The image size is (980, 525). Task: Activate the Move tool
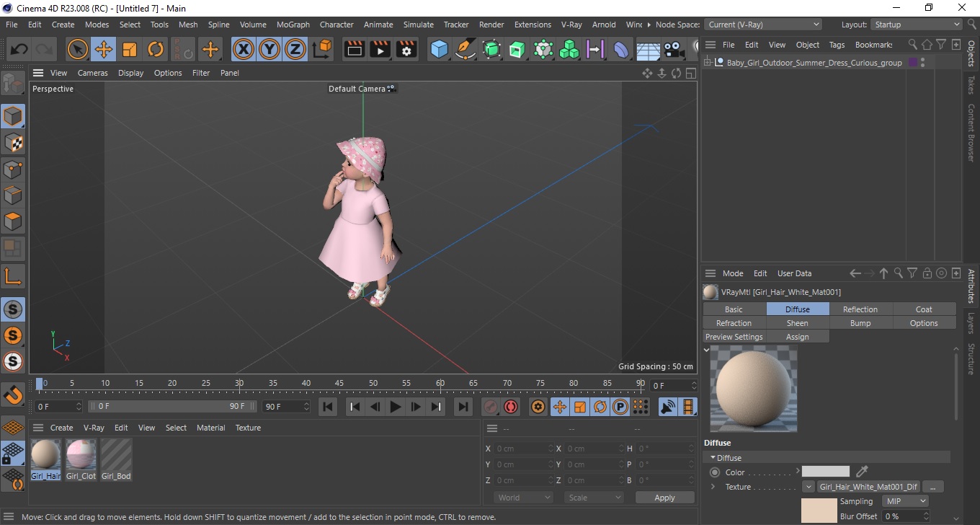[104, 49]
